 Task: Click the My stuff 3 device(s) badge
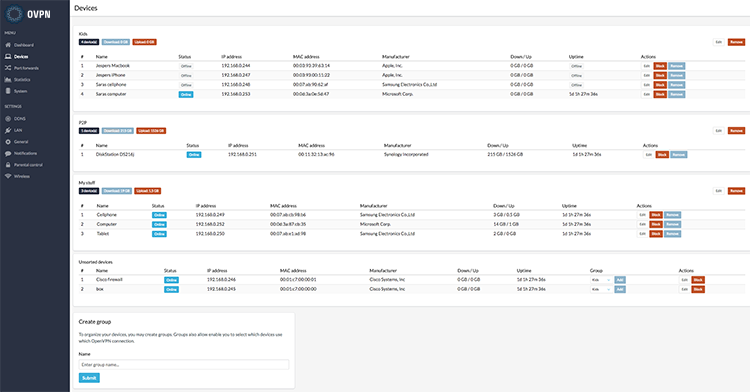click(89, 191)
